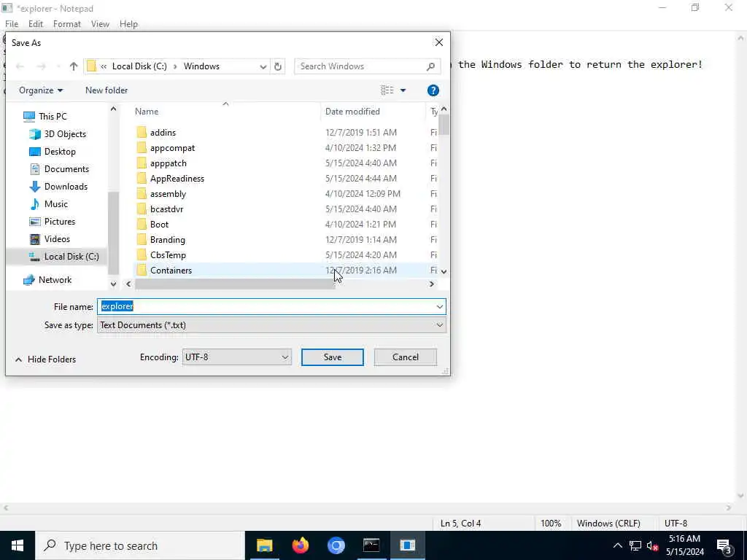Open Pictures in navigation pane
The height and width of the screenshot is (560, 747).
pyautogui.click(x=60, y=222)
